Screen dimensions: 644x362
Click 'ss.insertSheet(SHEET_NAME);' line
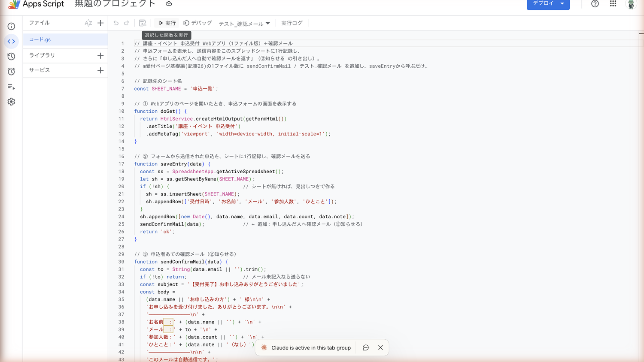point(193,194)
